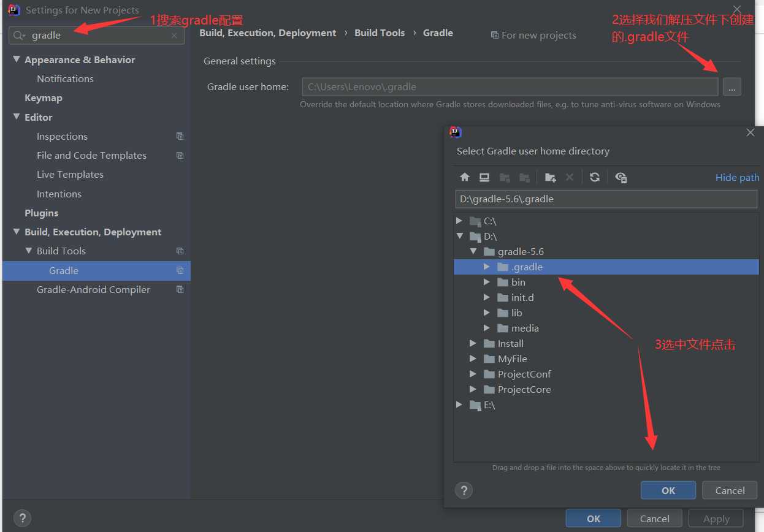
Task: Click project-level icon beside Inspections
Action: (180, 136)
